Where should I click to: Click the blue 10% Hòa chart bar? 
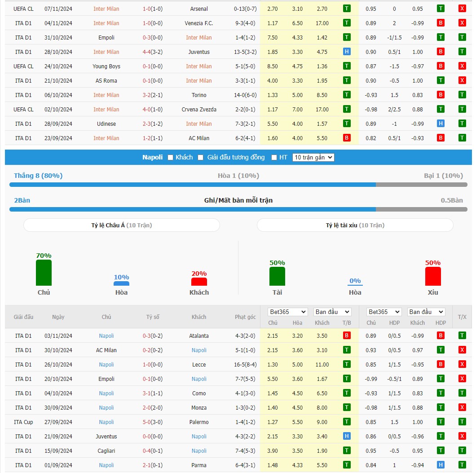(x=121, y=283)
